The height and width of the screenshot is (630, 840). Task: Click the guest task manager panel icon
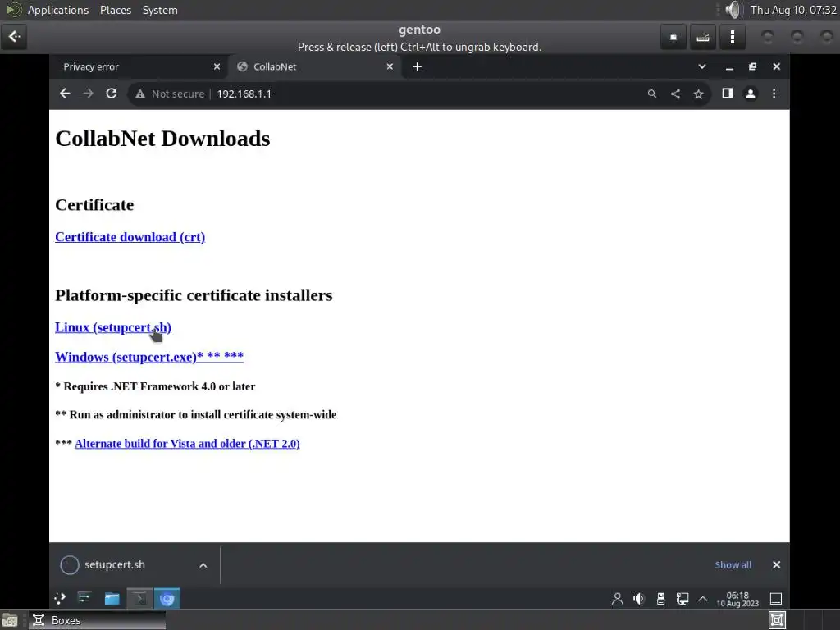coord(84,598)
